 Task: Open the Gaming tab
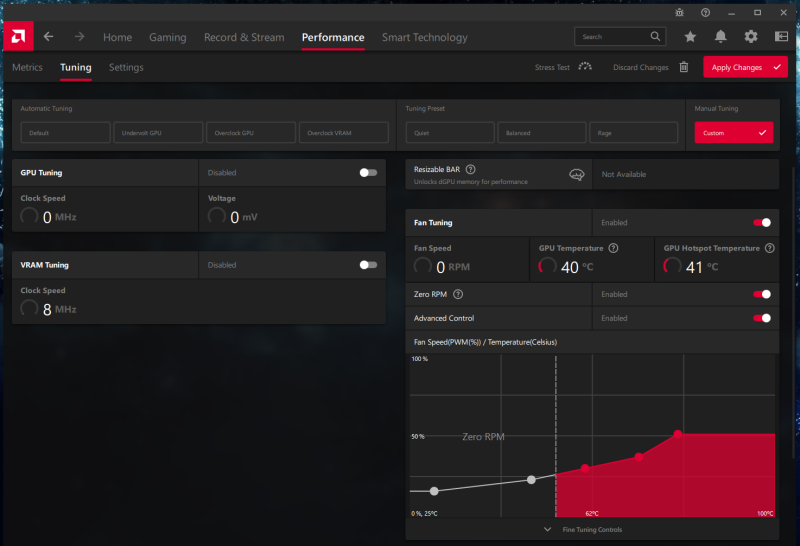click(167, 37)
